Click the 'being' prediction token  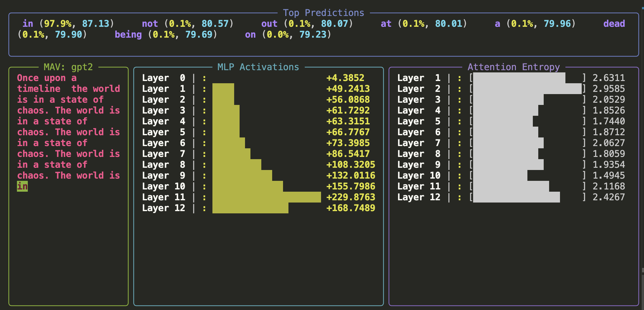[x=128, y=34]
